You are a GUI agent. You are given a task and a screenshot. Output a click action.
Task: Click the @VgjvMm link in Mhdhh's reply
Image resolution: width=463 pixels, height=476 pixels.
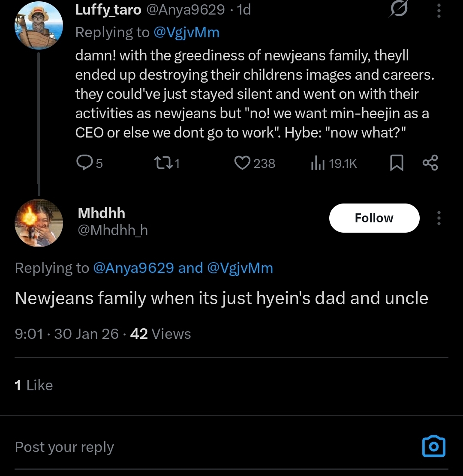(240, 268)
